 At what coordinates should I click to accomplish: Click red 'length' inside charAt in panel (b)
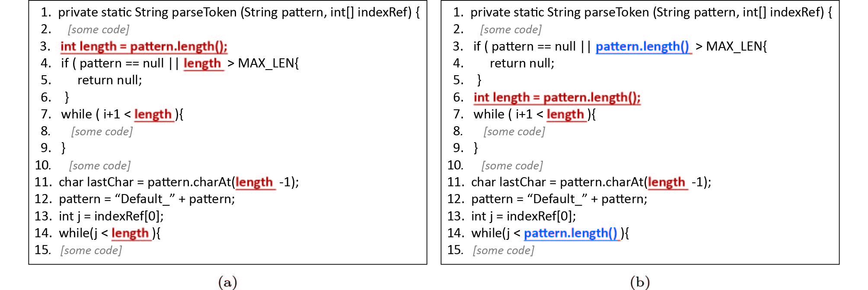pos(667,182)
